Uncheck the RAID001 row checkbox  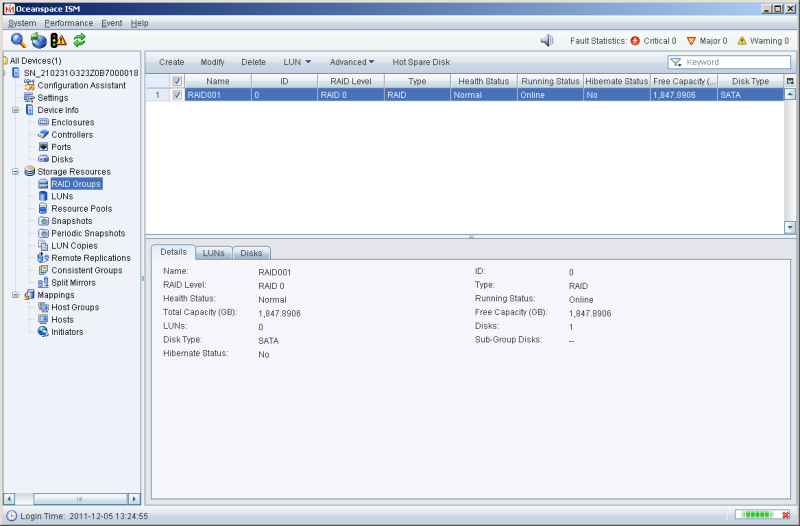point(177,95)
